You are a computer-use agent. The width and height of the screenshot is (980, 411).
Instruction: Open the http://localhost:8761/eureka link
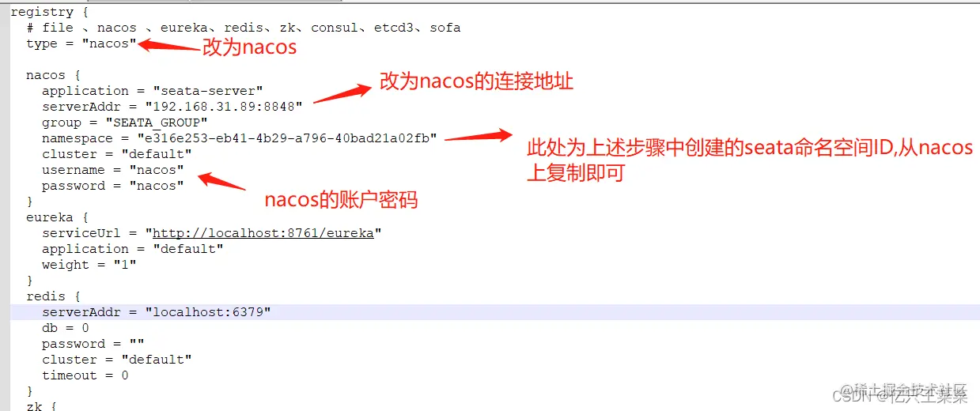click(263, 233)
